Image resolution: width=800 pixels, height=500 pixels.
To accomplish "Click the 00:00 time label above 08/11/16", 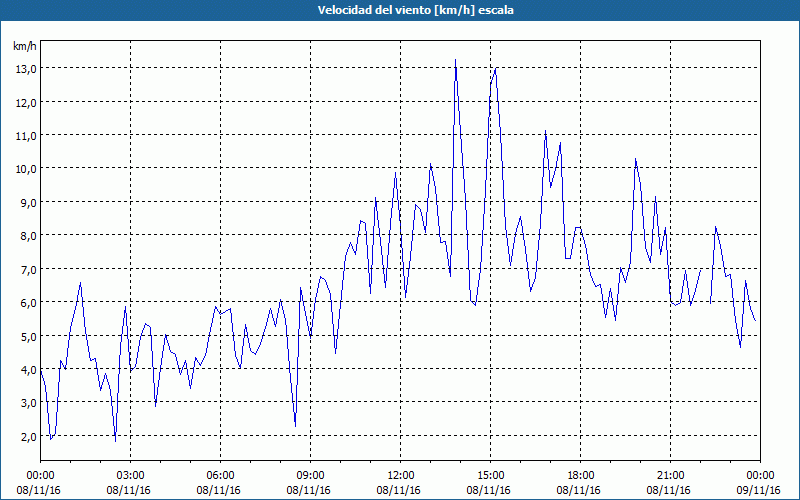I will coord(40,476).
